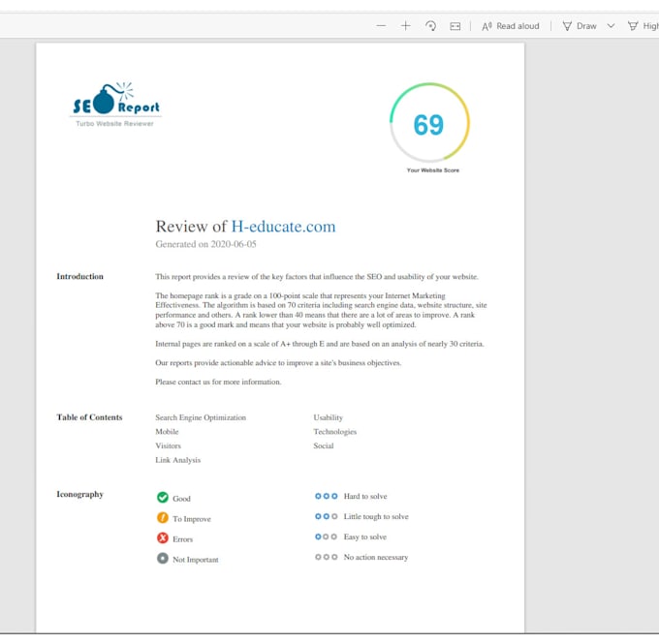Click the orange To Improve icon
This screenshot has height=644, width=659.
click(163, 518)
